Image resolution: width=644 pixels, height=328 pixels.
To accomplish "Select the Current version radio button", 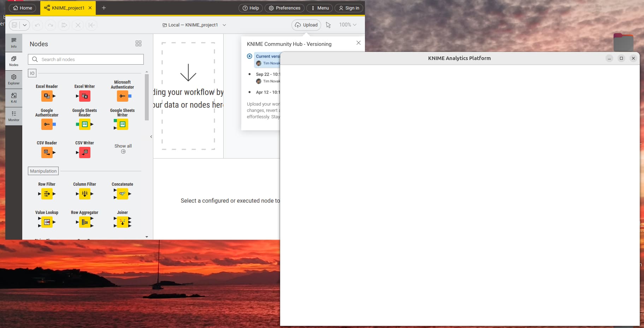I will 249,56.
